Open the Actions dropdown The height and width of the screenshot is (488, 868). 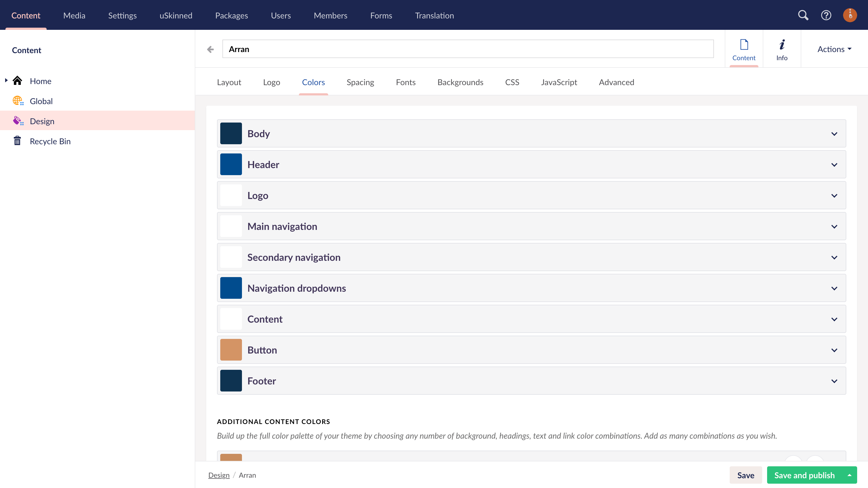click(834, 49)
